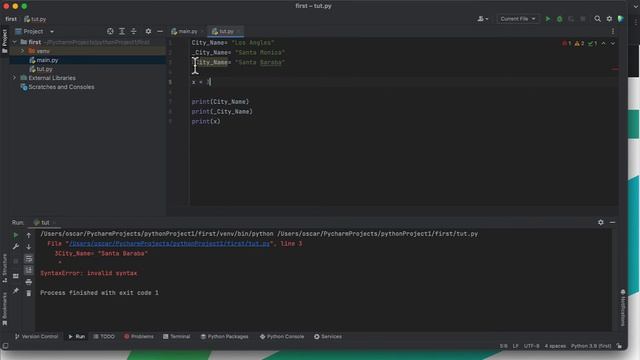
Task: Open the Current File run configuration dropdown
Action: 518,19
